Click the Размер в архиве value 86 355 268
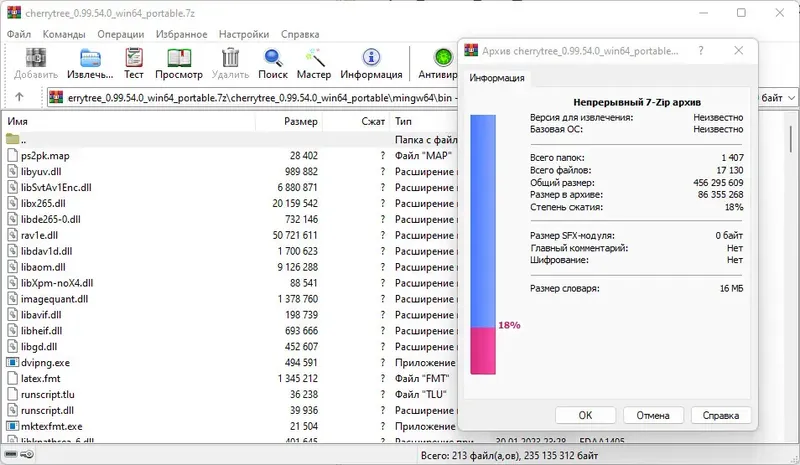 point(720,194)
